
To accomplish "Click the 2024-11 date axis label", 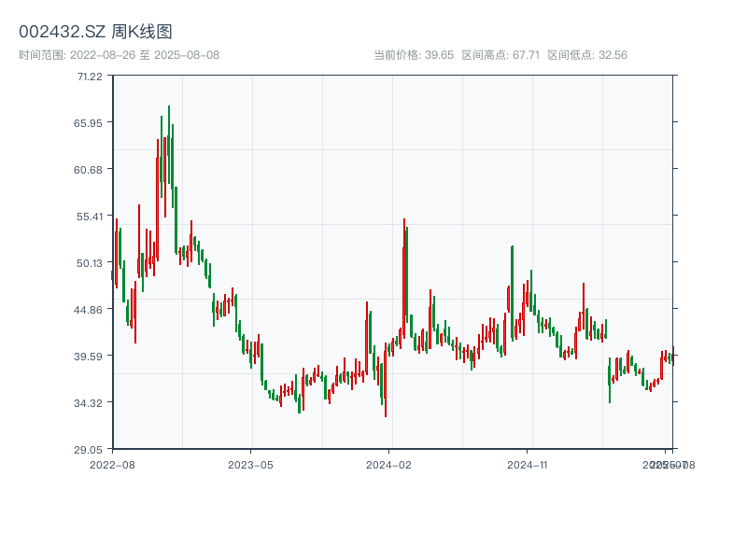I will point(528,464).
